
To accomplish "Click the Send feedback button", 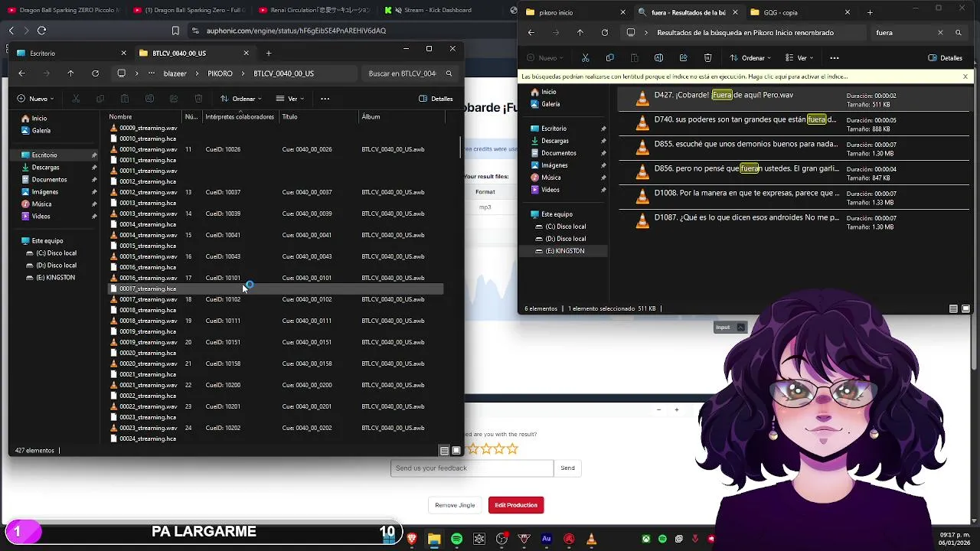I will tap(567, 468).
